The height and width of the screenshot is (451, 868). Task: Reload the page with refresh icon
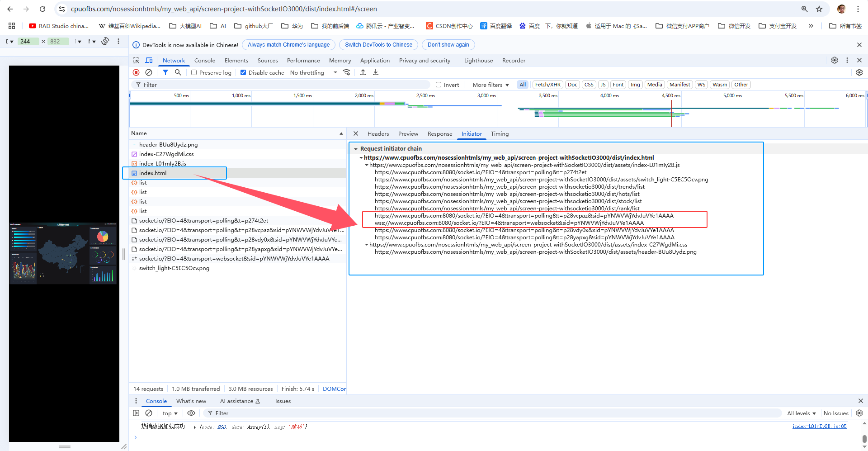pos(42,9)
